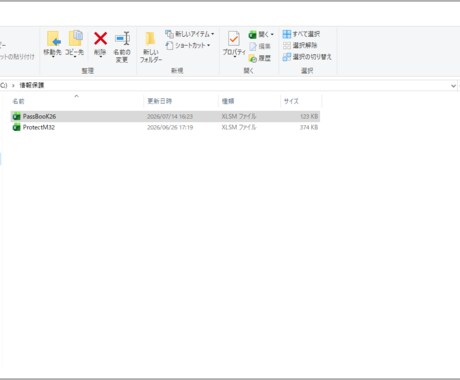Select the PassBook26 file

[165, 116]
